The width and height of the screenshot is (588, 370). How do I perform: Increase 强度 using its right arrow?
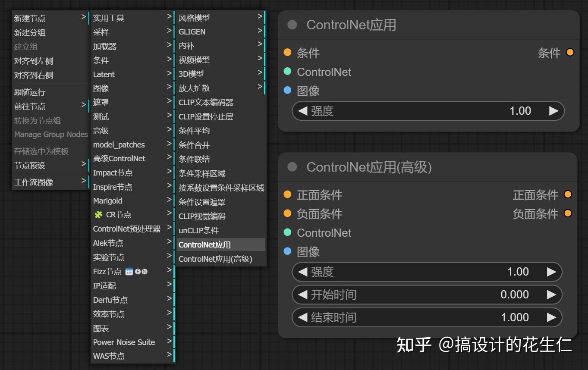[x=554, y=111]
